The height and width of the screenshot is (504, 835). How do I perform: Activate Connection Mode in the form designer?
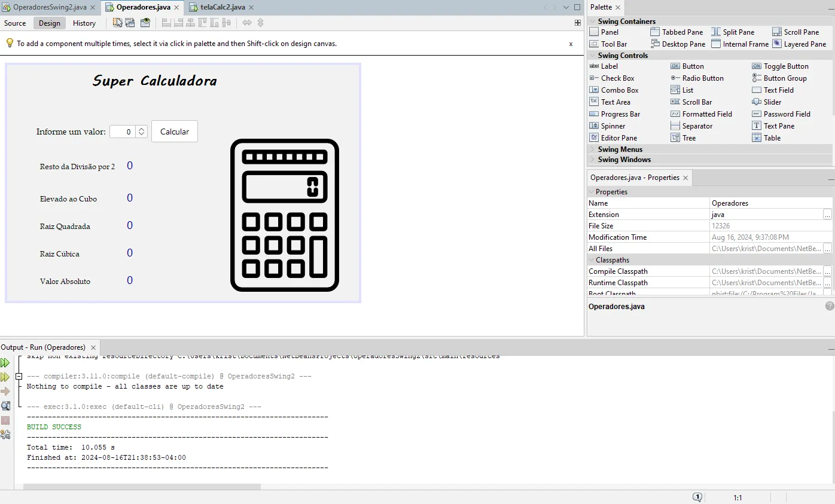(130, 23)
